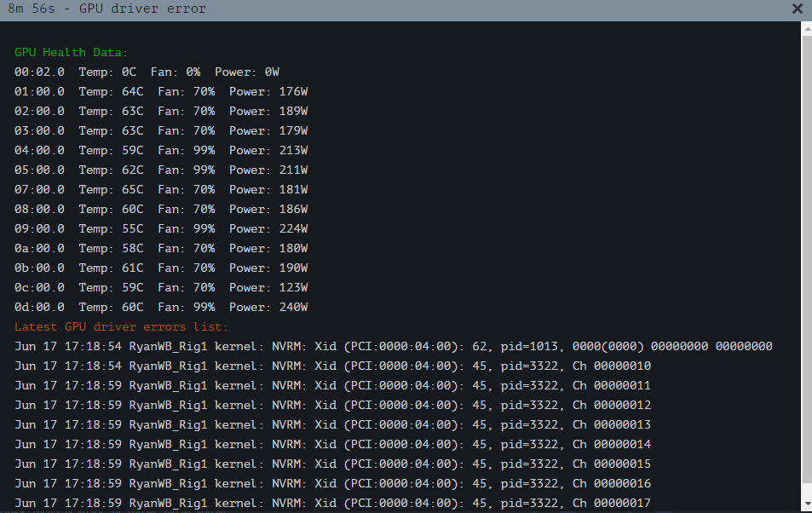Click the Xid 62 pid=1013 error line
Screen dimensions: 812x513
(393, 346)
